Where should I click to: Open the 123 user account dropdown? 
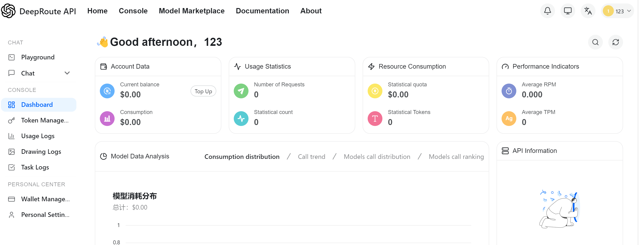click(x=617, y=11)
